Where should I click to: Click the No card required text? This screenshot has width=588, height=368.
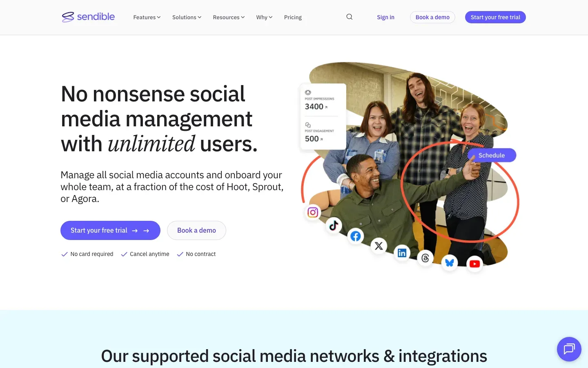(92, 254)
